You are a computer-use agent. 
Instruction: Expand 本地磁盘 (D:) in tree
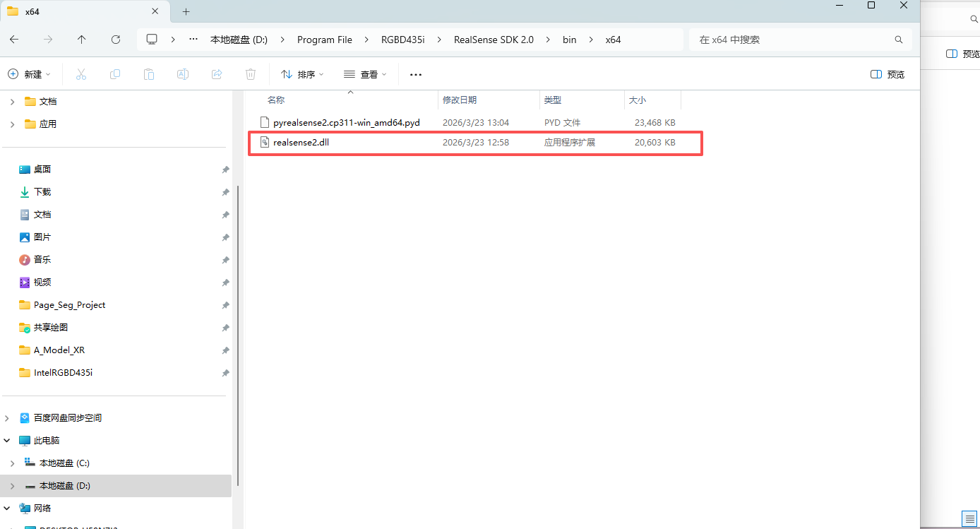click(12, 486)
